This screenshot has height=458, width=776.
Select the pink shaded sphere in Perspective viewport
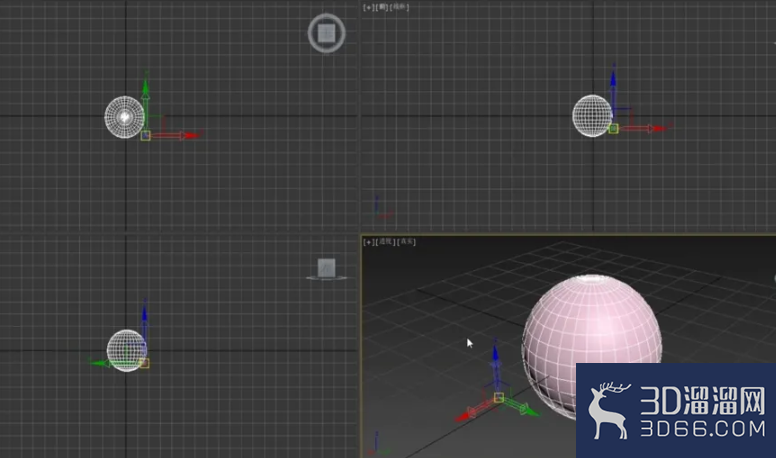(x=592, y=342)
